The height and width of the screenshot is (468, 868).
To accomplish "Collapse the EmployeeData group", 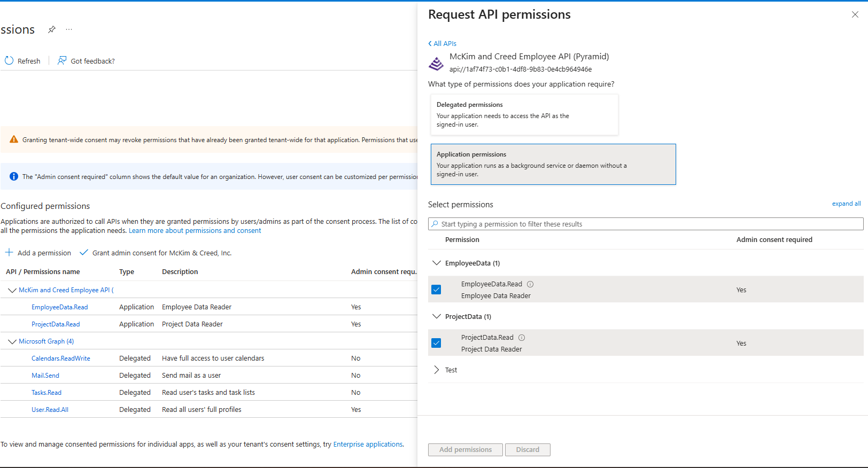I will (437, 263).
